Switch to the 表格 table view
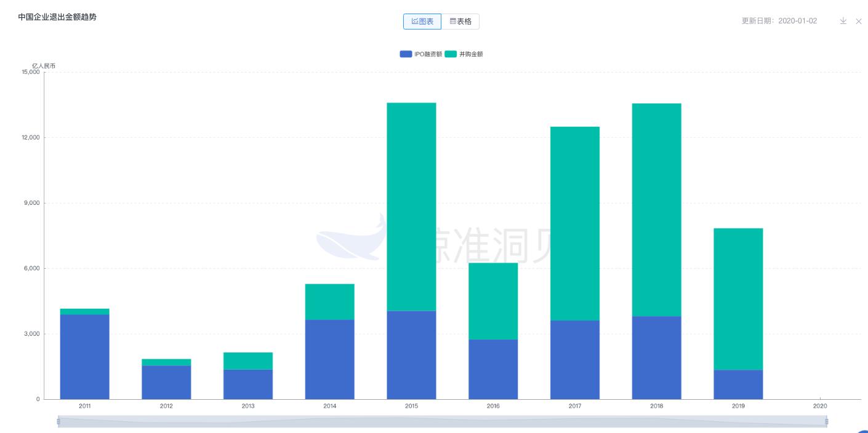This screenshot has height=433, width=868. (460, 22)
